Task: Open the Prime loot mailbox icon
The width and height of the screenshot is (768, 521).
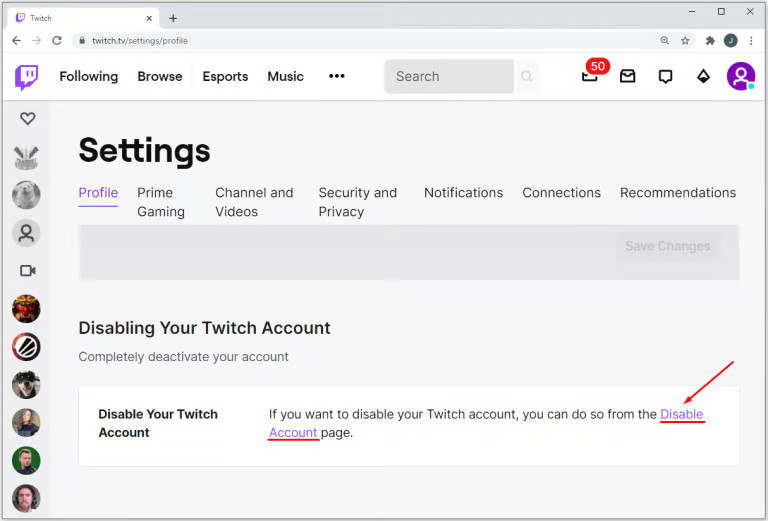Action: pos(627,76)
